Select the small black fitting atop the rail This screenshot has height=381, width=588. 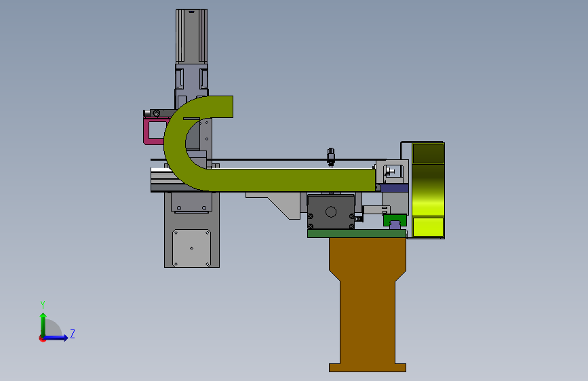tap(331, 157)
